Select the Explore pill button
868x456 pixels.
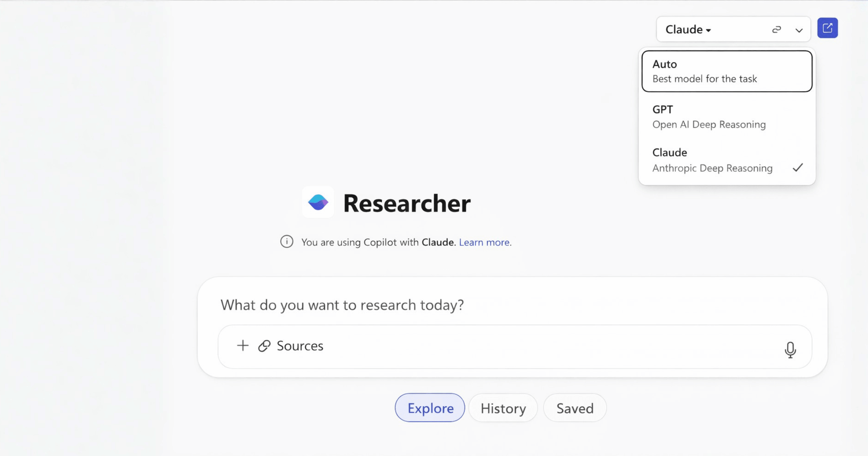point(430,408)
